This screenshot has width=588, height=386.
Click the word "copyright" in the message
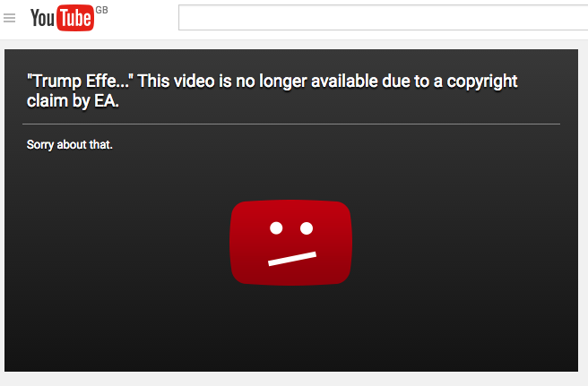[482, 81]
